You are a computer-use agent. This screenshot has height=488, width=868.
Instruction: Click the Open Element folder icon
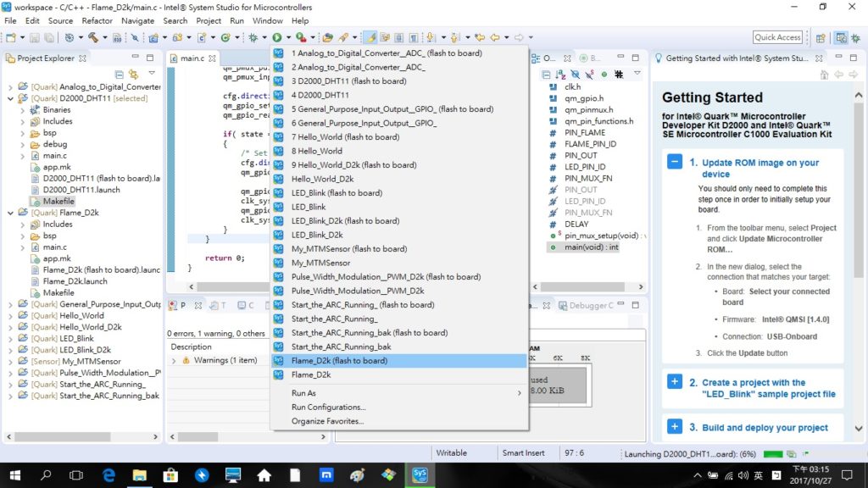click(x=328, y=37)
